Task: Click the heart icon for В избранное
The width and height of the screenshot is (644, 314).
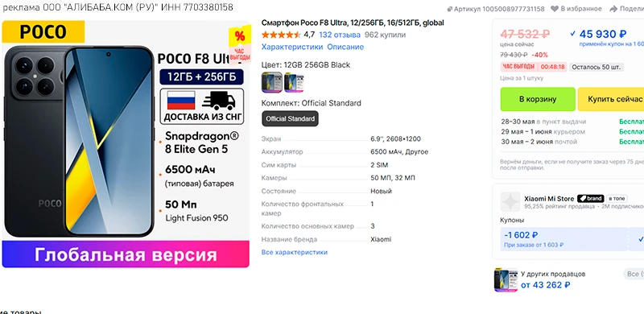Action: click(555, 9)
